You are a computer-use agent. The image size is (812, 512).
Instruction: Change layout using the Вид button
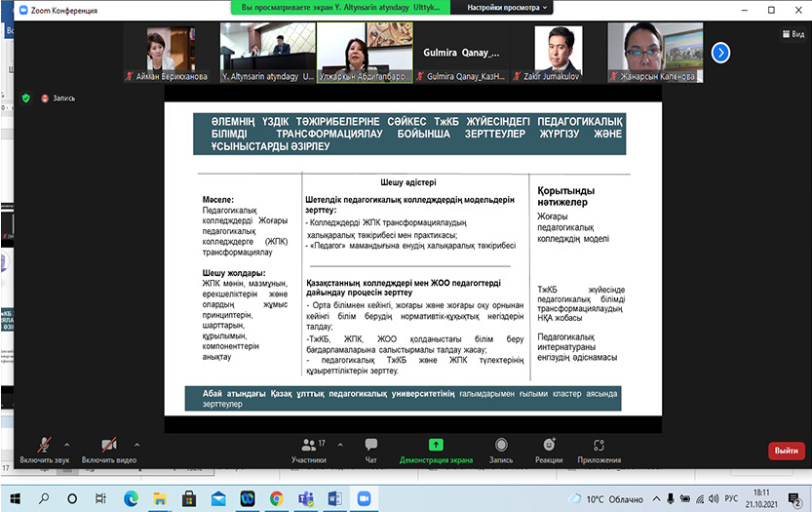793,33
